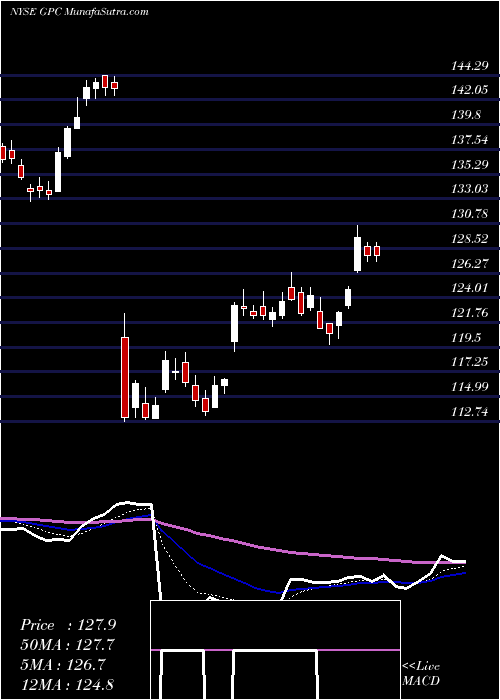This screenshot has width=500, height=700.
Task: Click the last red candlestick on the chart
Action: pyautogui.click(x=377, y=251)
